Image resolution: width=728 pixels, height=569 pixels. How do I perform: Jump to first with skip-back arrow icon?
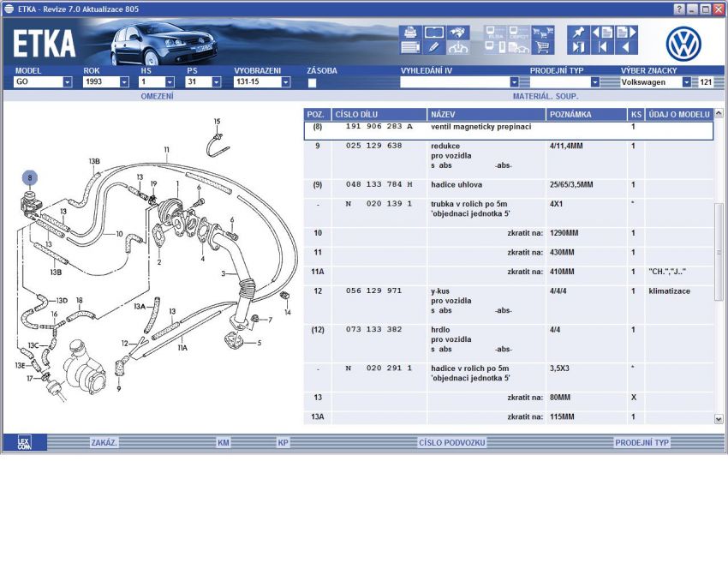(602, 47)
